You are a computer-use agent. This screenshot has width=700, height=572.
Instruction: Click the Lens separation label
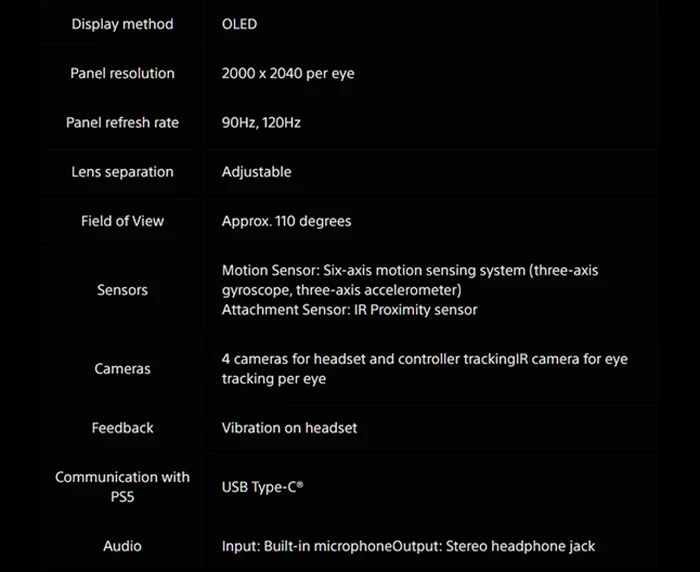click(122, 172)
